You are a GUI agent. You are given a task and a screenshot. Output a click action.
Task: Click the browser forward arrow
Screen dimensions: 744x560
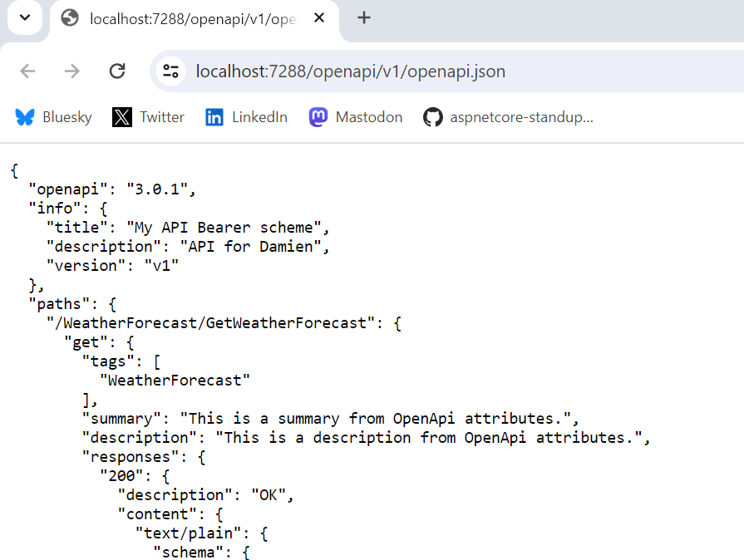coord(72,71)
